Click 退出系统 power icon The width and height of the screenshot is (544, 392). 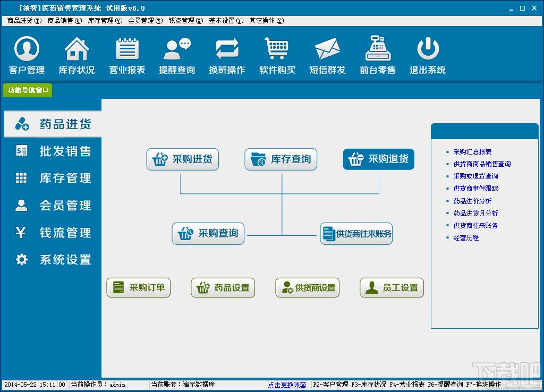[428, 55]
